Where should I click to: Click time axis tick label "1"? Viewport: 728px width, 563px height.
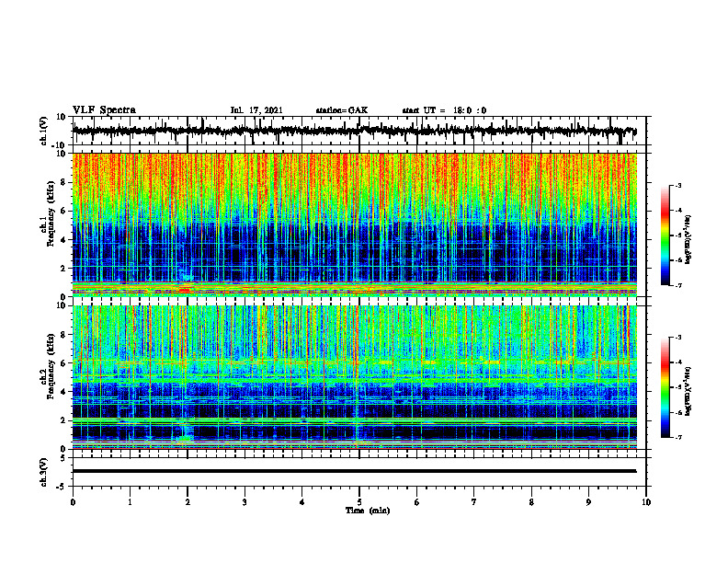(130, 502)
